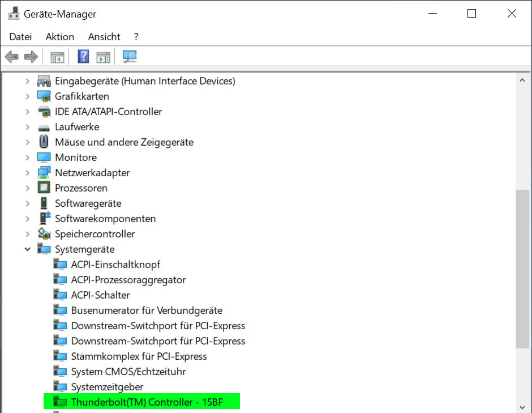The height and width of the screenshot is (413, 532).
Task: Click the Prozessoren chip icon
Action: click(x=44, y=188)
